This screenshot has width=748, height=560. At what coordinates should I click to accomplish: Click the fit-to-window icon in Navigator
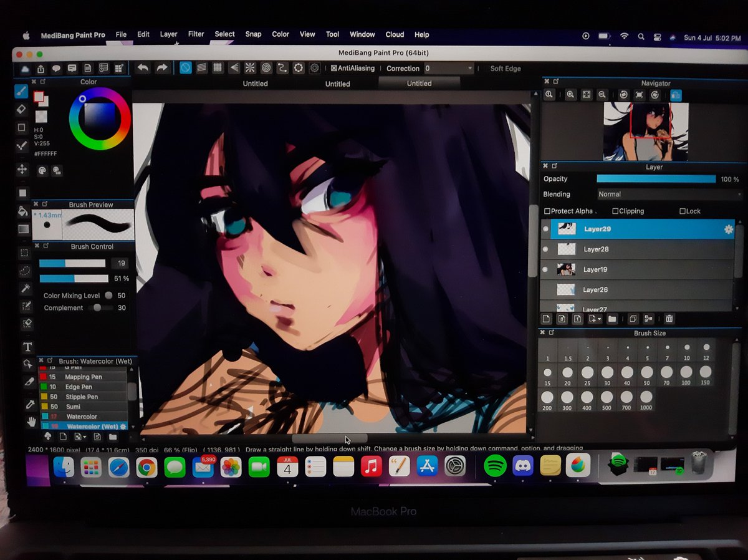(x=587, y=95)
